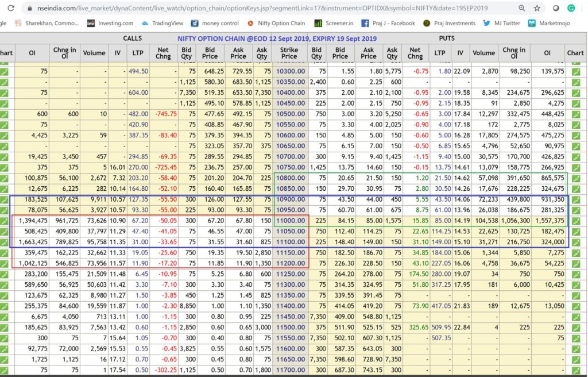Click puts LTP value 417.05

[x=441, y=306]
